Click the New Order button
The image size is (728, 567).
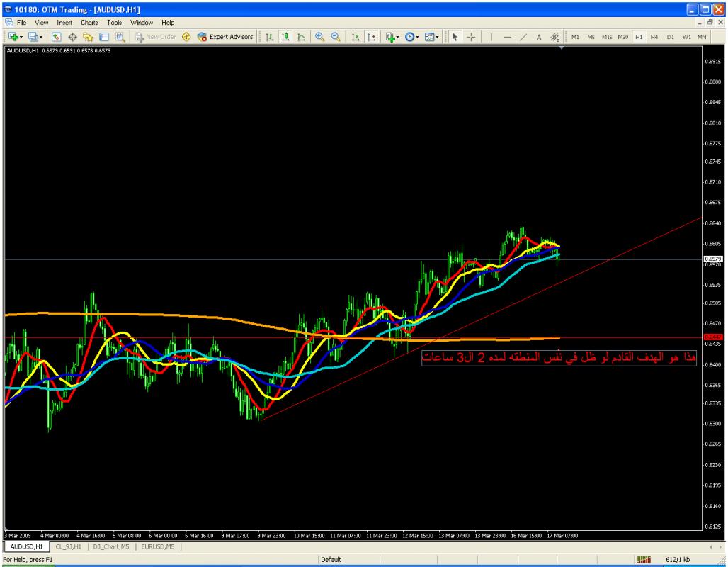tap(156, 37)
